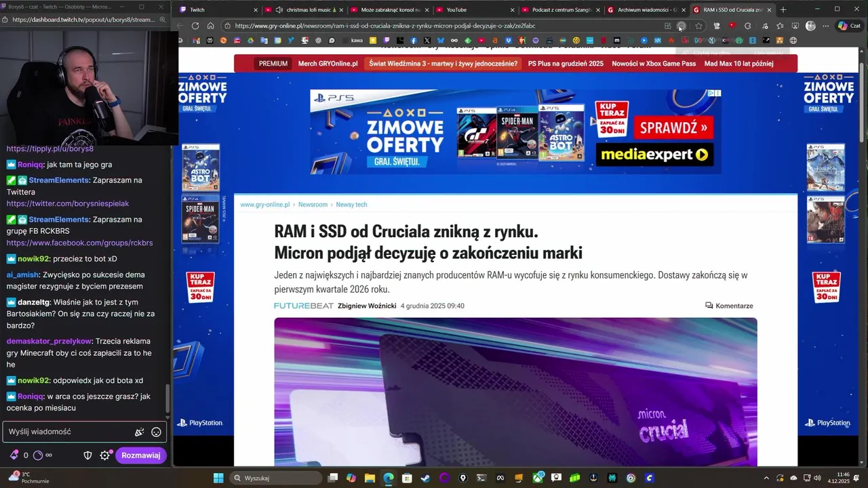
Task: Click left-side KUP TERAZ ad badge
Action: coord(200,287)
